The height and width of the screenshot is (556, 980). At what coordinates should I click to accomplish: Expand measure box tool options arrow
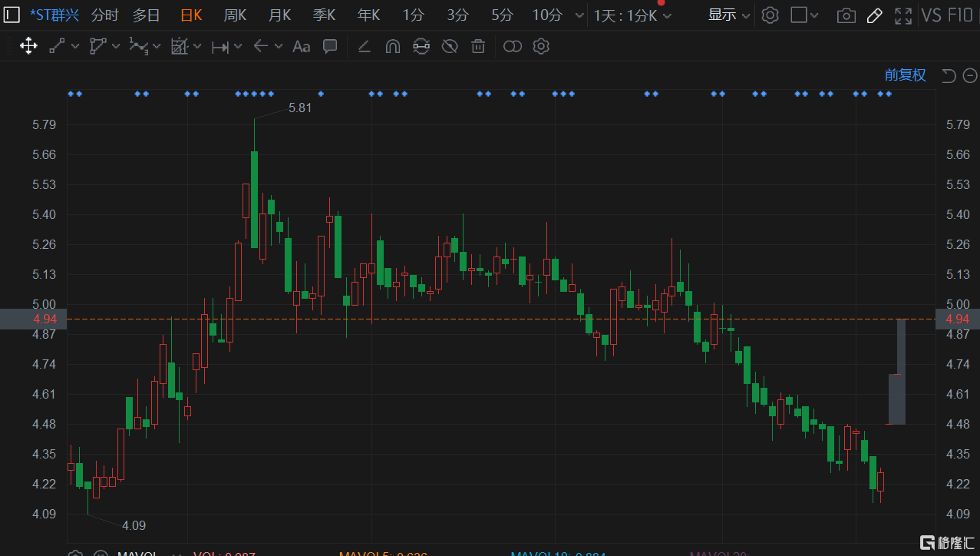pos(197,46)
